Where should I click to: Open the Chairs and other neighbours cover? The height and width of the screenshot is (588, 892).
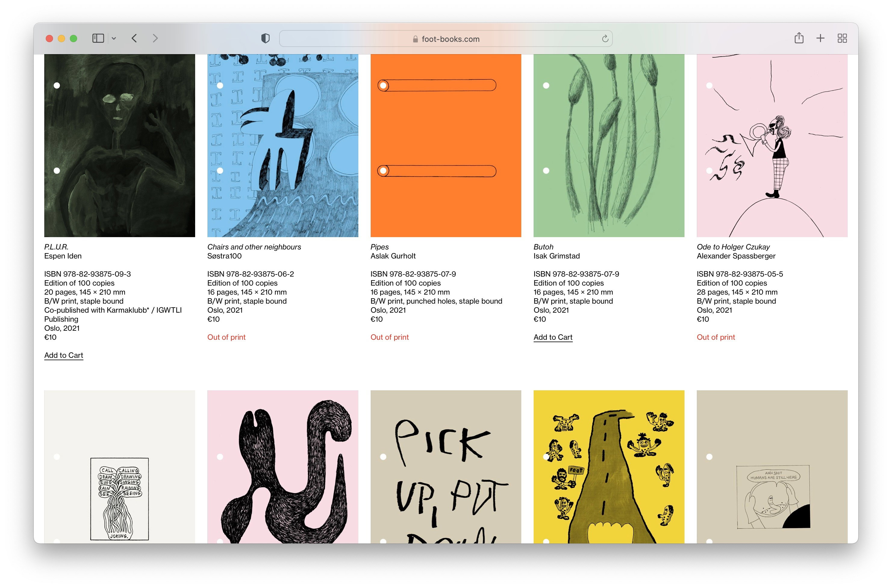point(282,146)
